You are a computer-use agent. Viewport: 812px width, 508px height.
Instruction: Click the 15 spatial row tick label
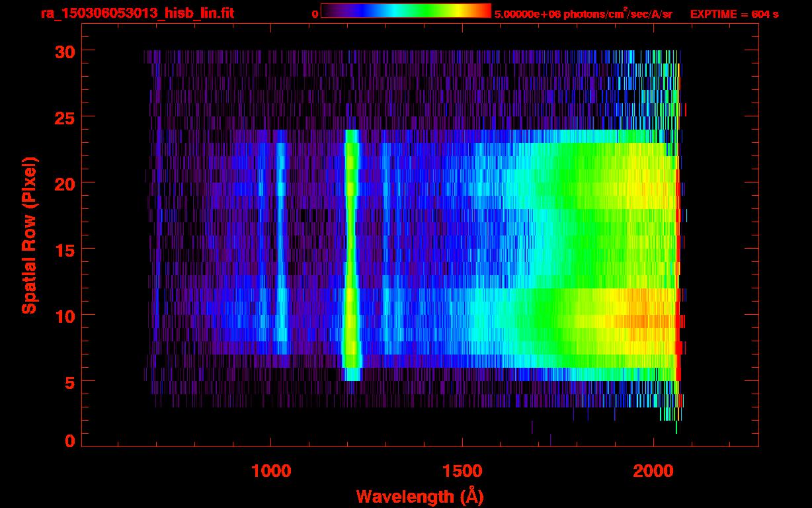tap(64, 249)
